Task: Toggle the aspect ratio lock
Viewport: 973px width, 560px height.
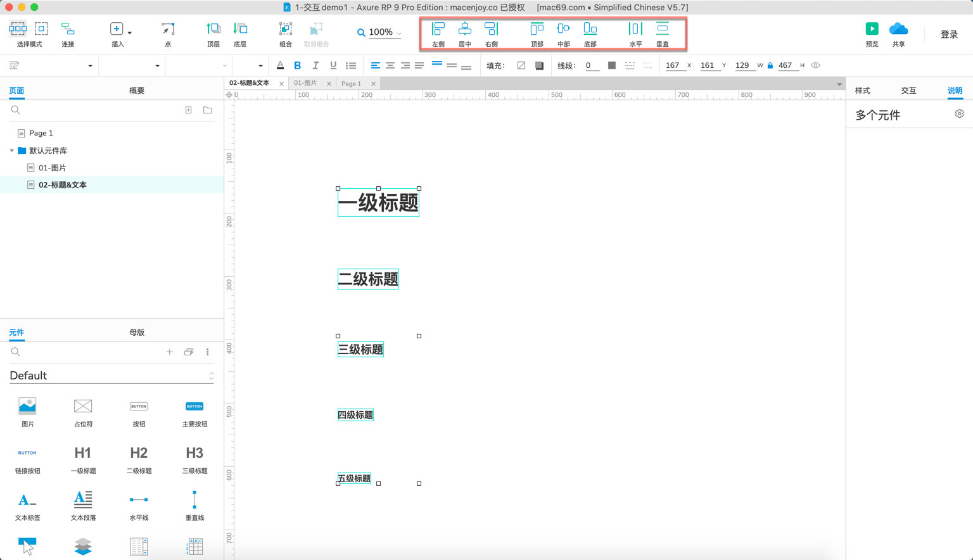Action: coord(770,65)
